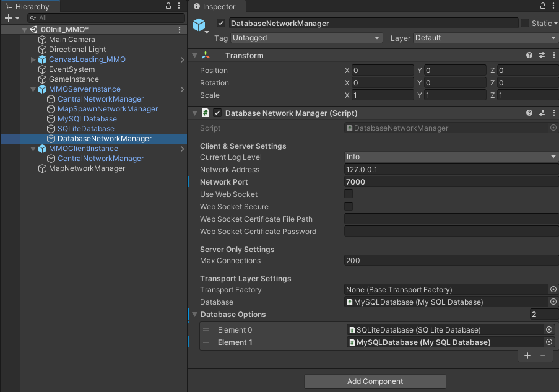Screen dimensions: 559x392
Task: Enable the Use Web Socket checkbox
Action: pyautogui.click(x=348, y=194)
